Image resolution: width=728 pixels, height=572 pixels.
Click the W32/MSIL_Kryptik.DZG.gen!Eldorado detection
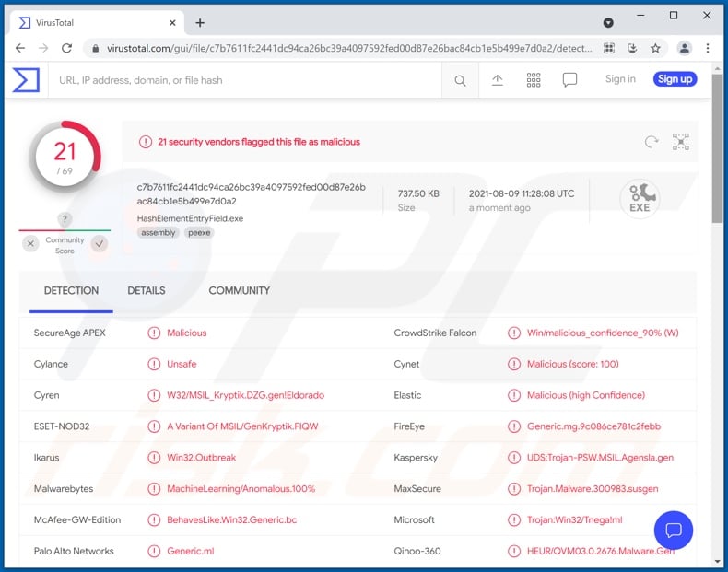pyautogui.click(x=246, y=395)
